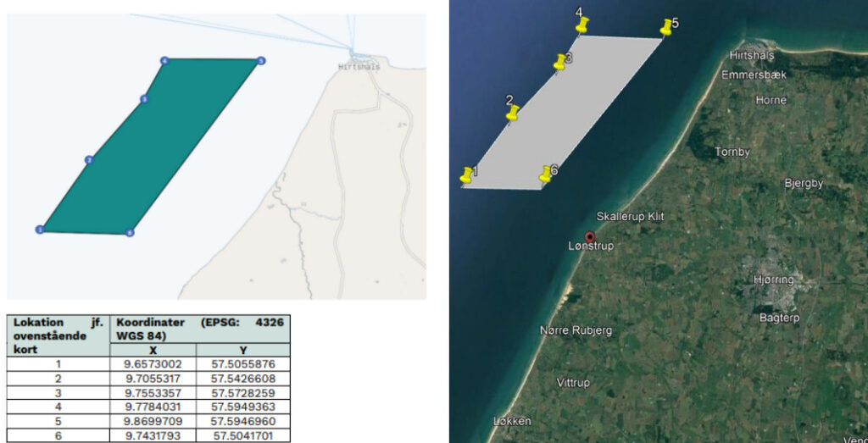Click yellow pushpin labeled 3
The image size is (868, 443).
point(559,62)
